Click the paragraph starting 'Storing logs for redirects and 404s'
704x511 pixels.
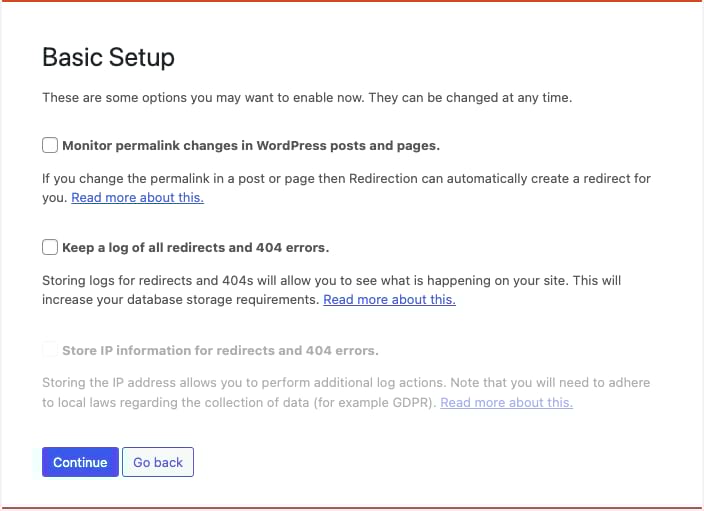point(331,290)
